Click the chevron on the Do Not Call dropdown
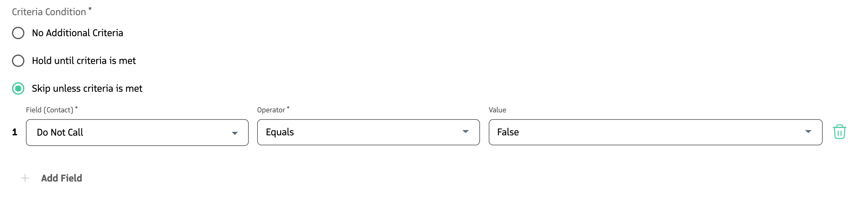Viewport: 868px width, 197px height. coord(235,132)
